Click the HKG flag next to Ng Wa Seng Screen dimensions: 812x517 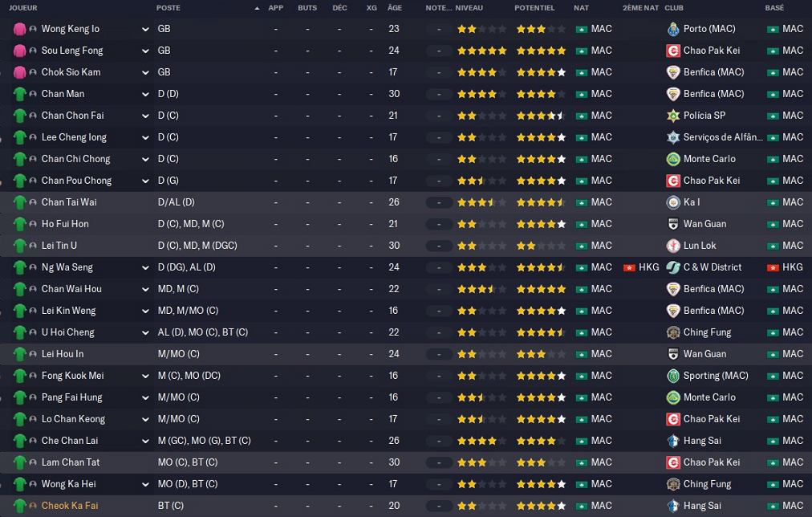(x=629, y=267)
